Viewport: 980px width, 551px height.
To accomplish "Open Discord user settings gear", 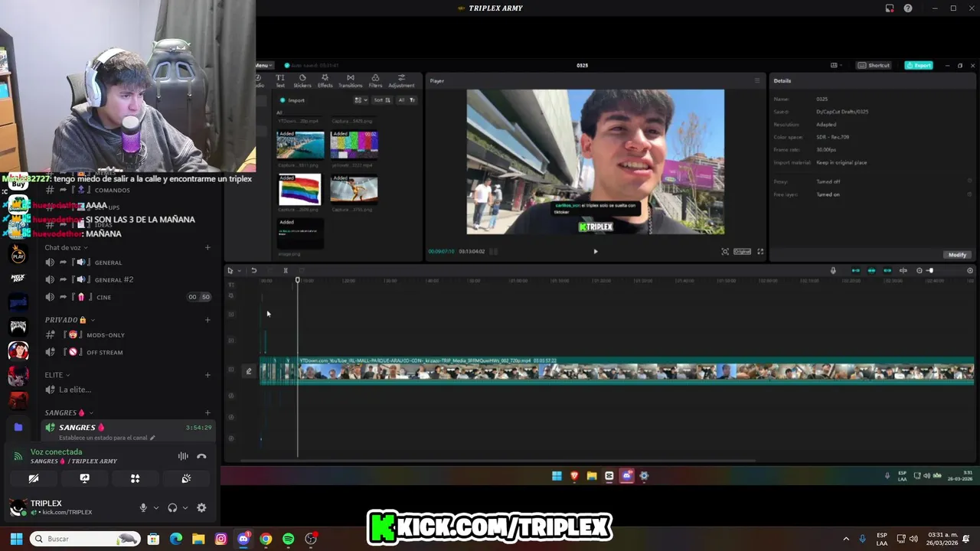I will click(201, 507).
